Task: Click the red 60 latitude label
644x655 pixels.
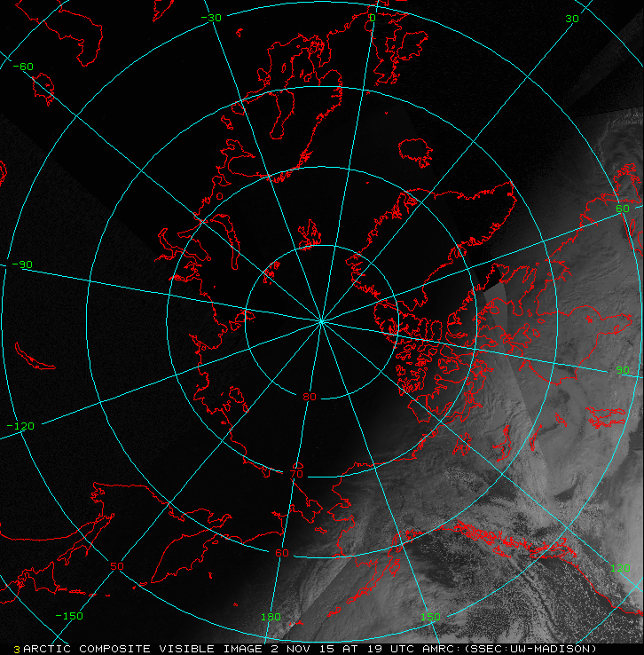Action: (282, 553)
